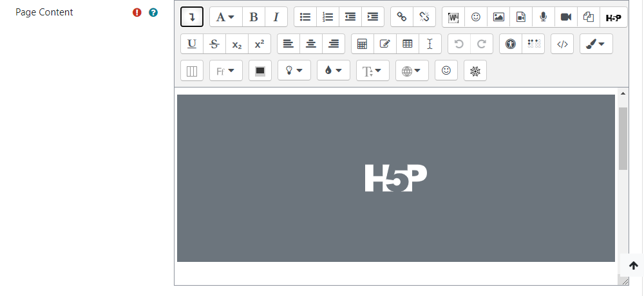Insert a hyperlink with the link icon
The image size is (644, 296).
click(402, 17)
